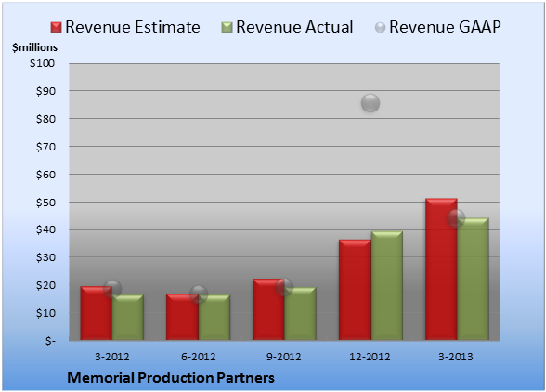This screenshot has height=392, width=546.
Task: Select the green actual bar for 3-2012
Action: (128, 318)
